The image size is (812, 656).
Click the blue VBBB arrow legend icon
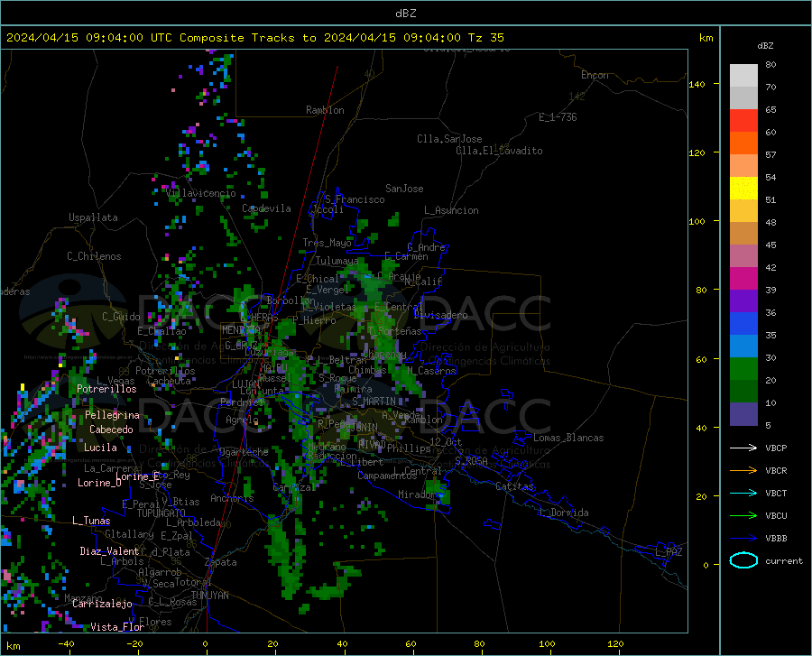743,539
